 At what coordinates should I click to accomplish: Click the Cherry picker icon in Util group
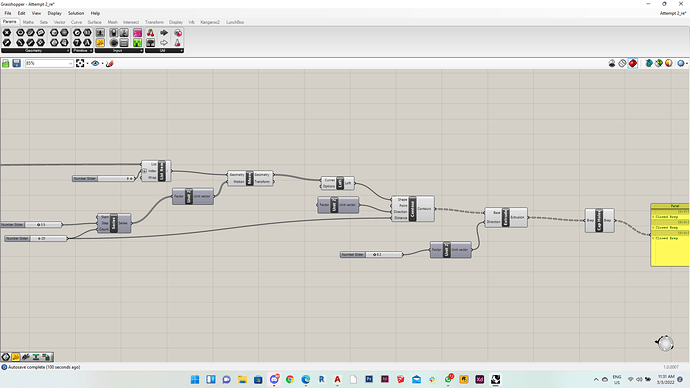(150, 33)
